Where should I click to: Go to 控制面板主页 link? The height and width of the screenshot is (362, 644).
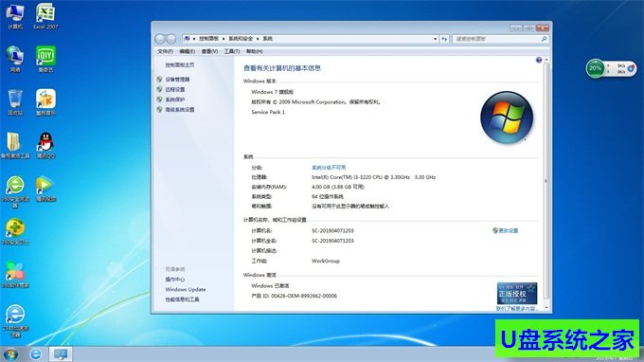pos(180,65)
